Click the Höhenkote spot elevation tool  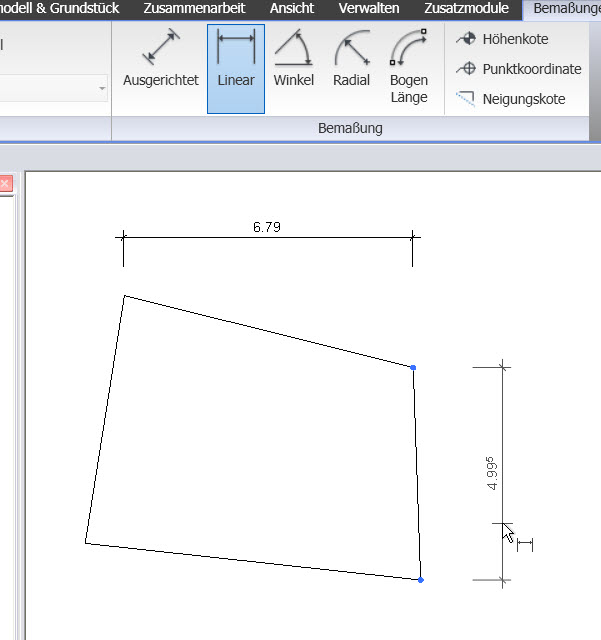[x=502, y=39]
